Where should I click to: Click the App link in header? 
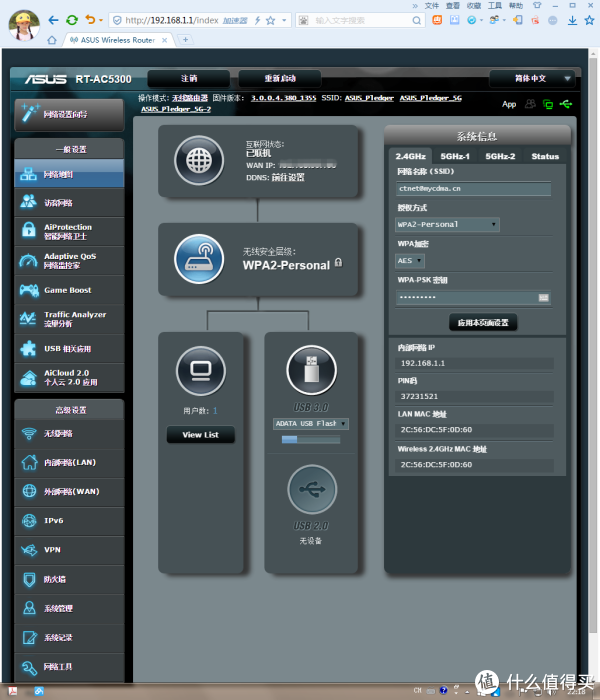click(509, 104)
